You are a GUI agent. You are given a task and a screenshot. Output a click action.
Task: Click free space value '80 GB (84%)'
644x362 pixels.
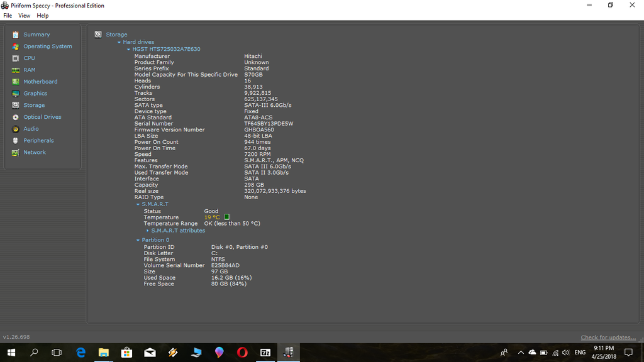coord(229,284)
